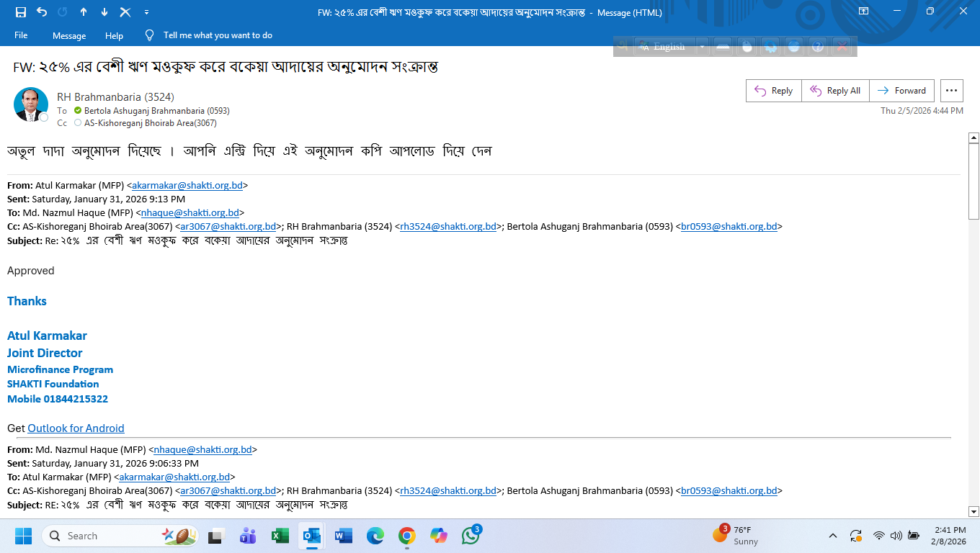Click the Avro help question mark icon
Screen dimensions: 980x553
[817, 47]
